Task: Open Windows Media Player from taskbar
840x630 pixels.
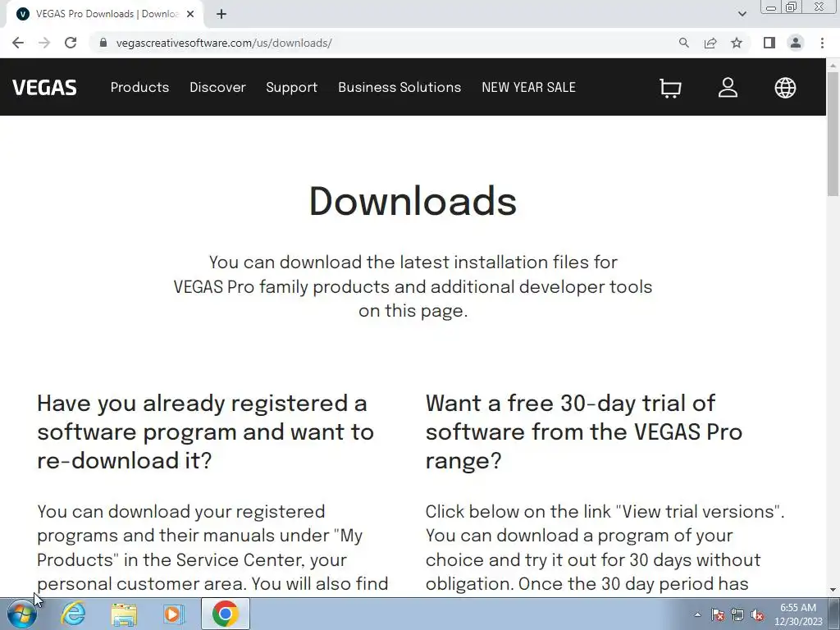Action: click(x=174, y=614)
